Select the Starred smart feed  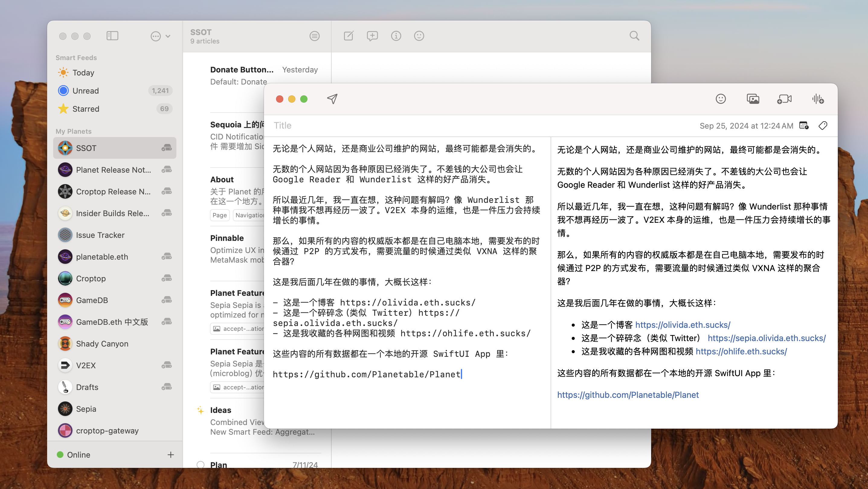pyautogui.click(x=85, y=109)
